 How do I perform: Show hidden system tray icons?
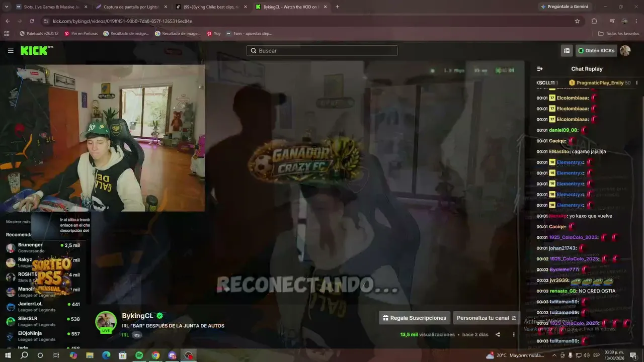pos(554,355)
